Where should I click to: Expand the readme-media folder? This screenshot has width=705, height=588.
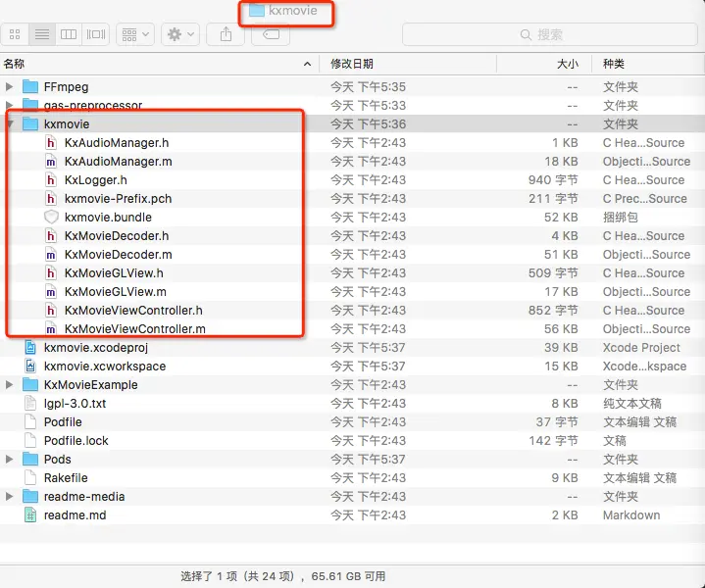pyautogui.click(x=9, y=496)
